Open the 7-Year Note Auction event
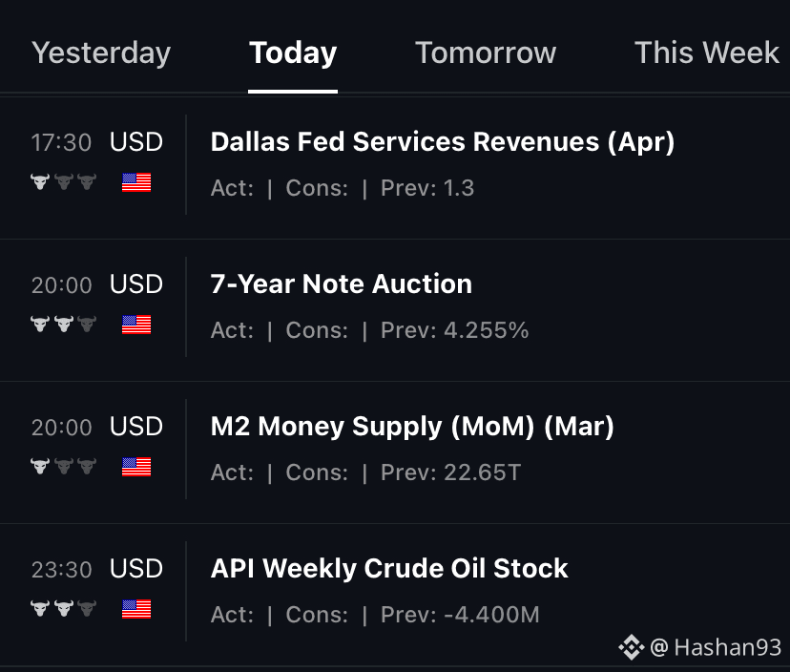 (341, 283)
